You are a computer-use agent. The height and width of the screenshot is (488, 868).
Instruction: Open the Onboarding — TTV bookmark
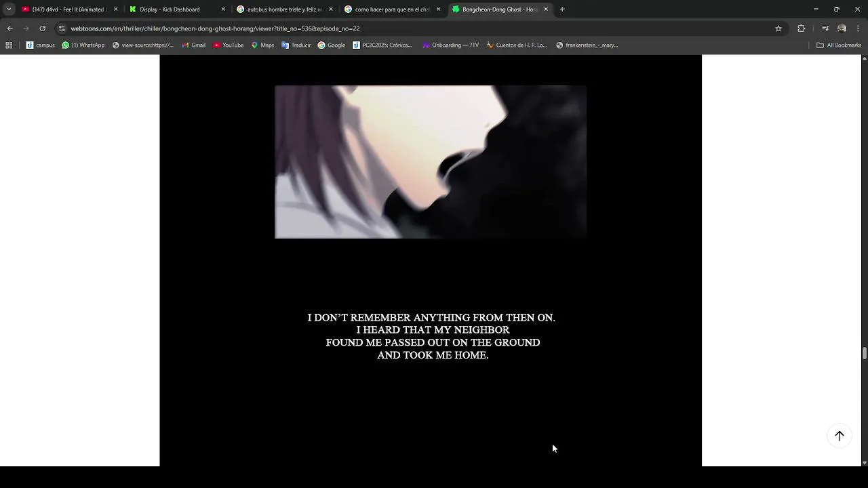coord(450,45)
